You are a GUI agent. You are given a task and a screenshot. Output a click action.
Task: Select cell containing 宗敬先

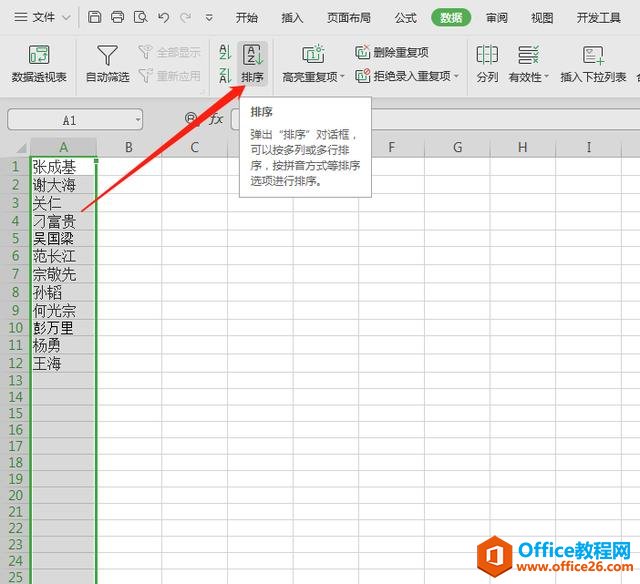pos(64,274)
